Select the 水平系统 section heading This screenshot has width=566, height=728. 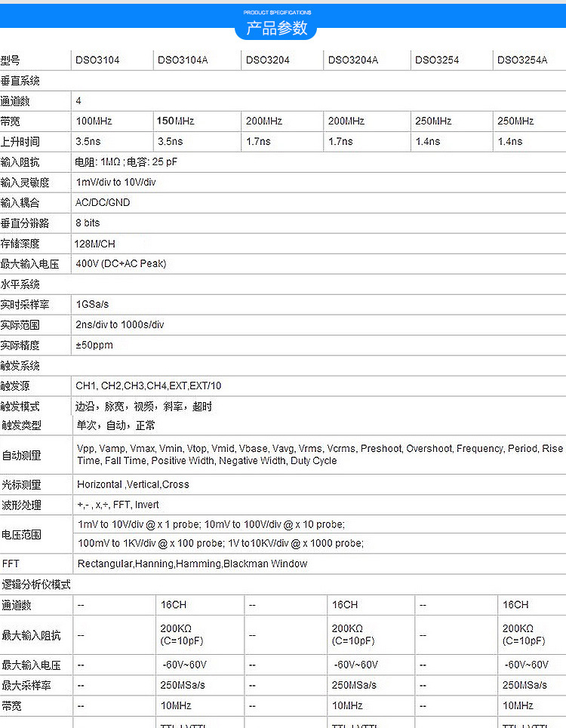coord(20,284)
